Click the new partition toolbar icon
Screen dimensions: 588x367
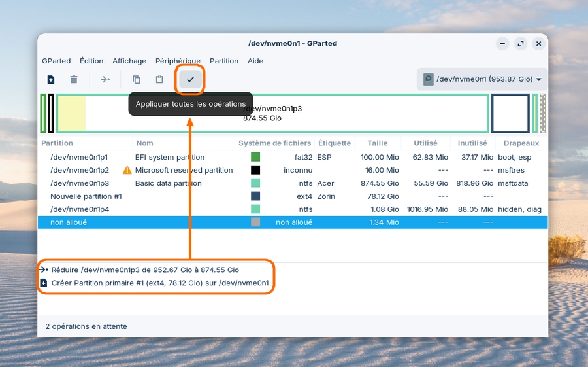51,80
